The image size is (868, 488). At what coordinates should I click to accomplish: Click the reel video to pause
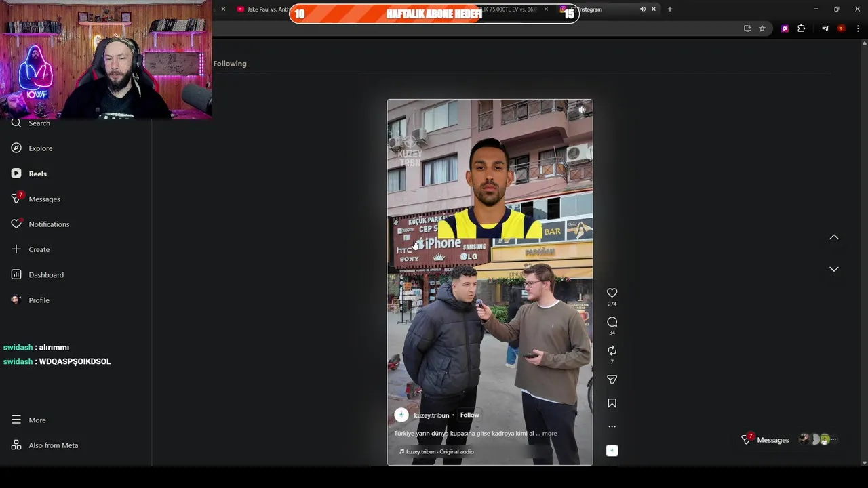point(490,282)
